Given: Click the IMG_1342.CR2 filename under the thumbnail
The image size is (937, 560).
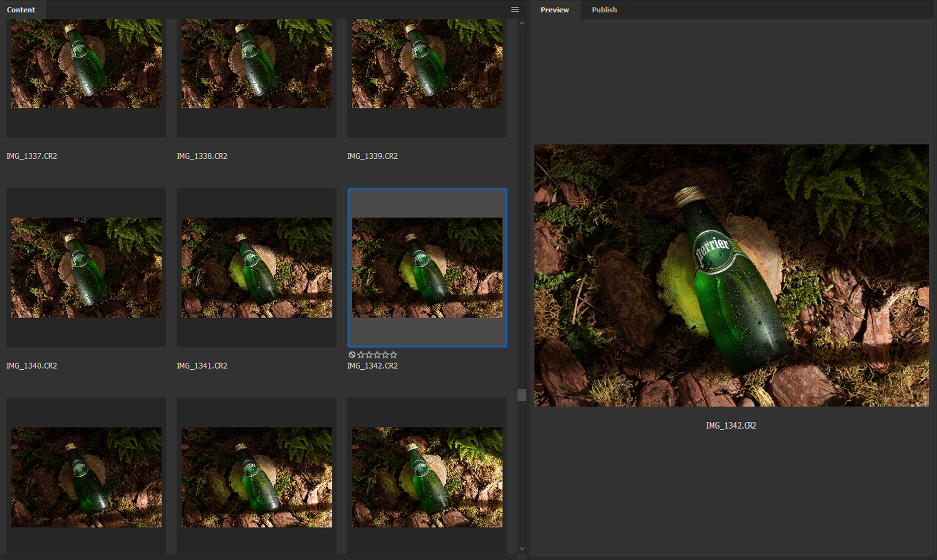Looking at the screenshot, I should [372, 366].
